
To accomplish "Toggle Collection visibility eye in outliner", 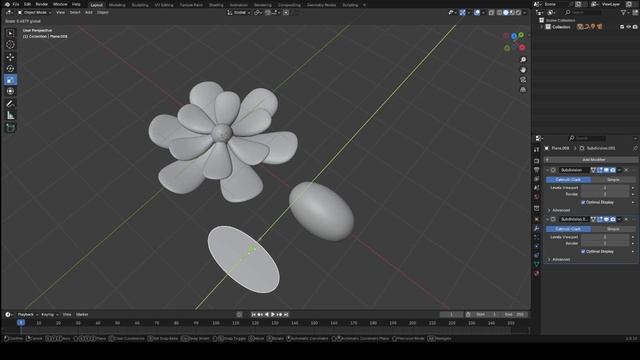I will click(x=628, y=27).
